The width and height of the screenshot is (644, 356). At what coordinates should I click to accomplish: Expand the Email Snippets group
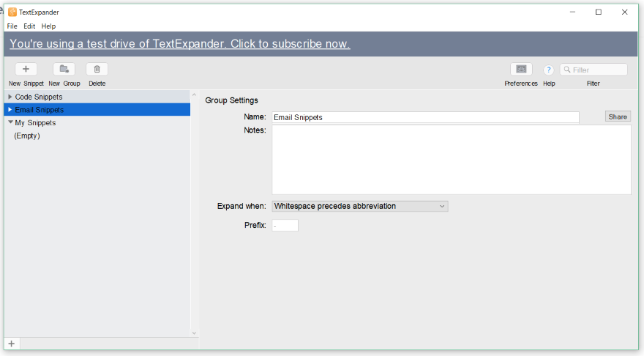coord(10,110)
